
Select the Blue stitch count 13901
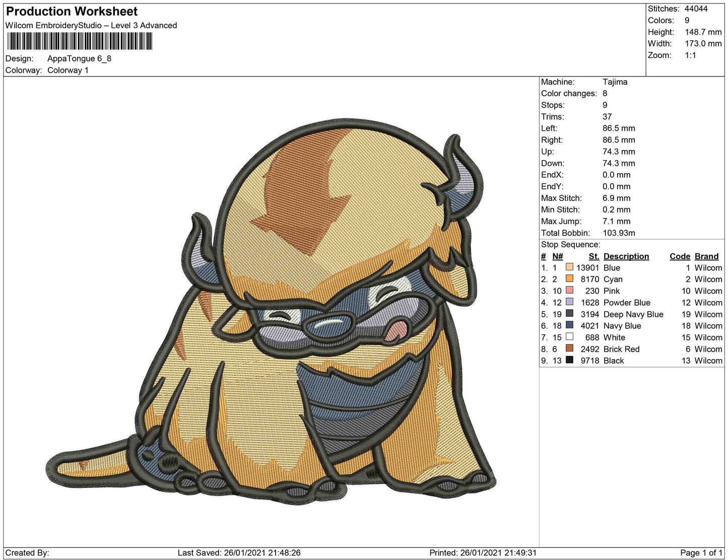pos(587,267)
